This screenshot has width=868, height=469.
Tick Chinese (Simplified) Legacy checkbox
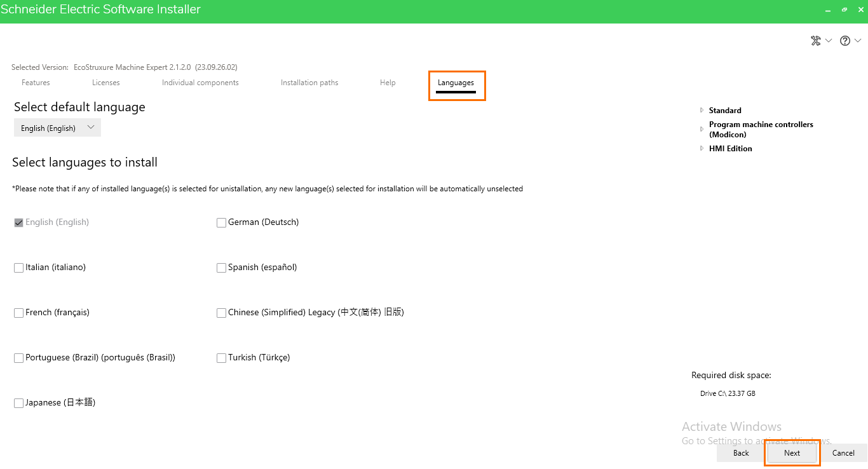(221, 313)
